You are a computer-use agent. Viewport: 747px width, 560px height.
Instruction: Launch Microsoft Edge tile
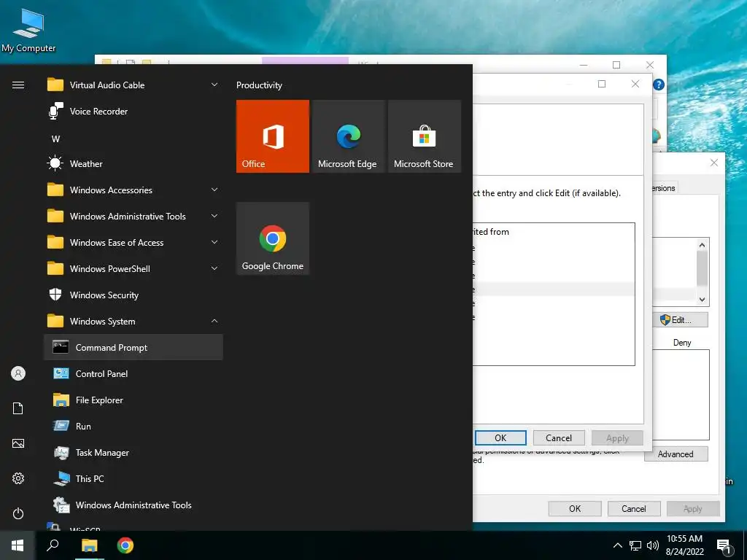(x=348, y=136)
